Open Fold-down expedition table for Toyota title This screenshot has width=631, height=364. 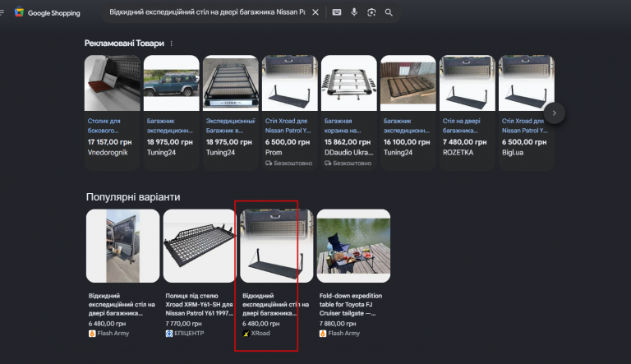click(x=351, y=304)
